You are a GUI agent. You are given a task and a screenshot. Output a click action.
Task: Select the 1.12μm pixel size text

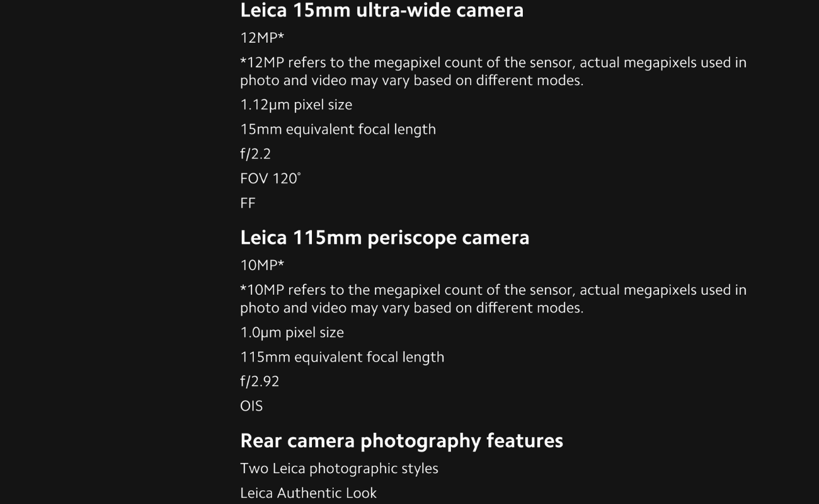coord(296,105)
